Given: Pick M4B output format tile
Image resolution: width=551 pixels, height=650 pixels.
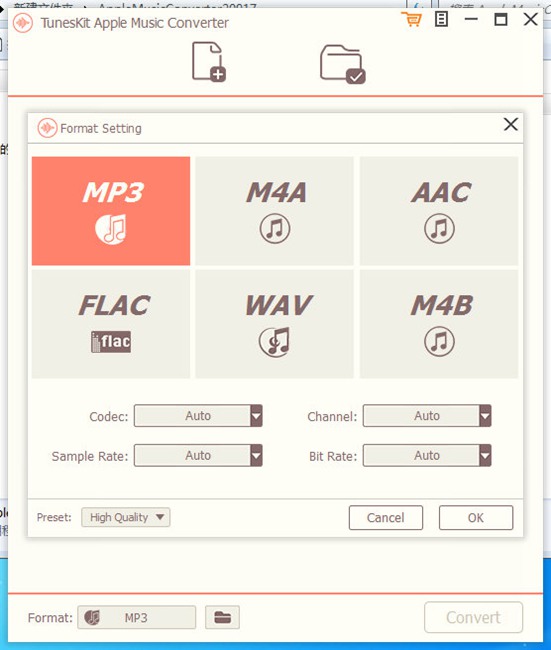Looking at the screenshot, I should (x=439, y=324).
